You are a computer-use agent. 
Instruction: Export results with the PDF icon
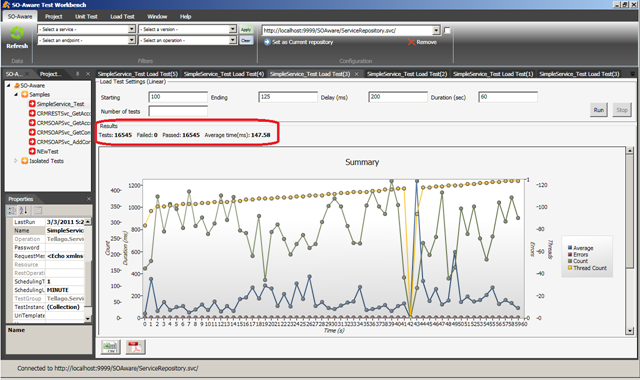135,347
